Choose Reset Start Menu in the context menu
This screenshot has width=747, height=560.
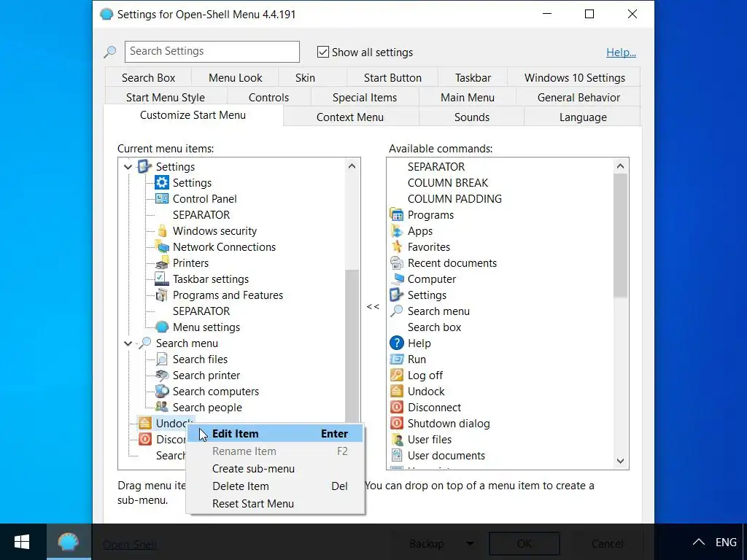[x=275, y=504]
